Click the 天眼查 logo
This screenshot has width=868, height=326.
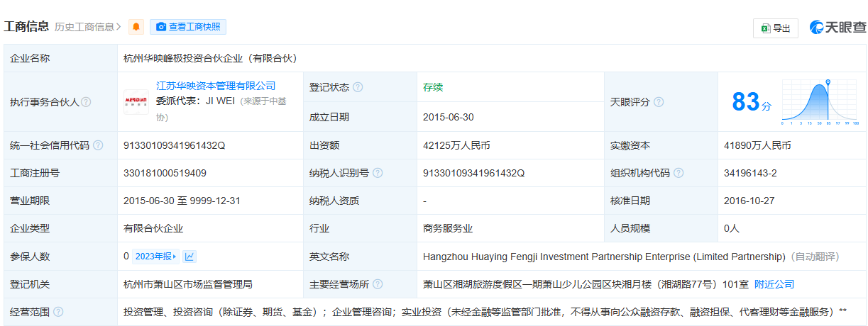point(837,28)
